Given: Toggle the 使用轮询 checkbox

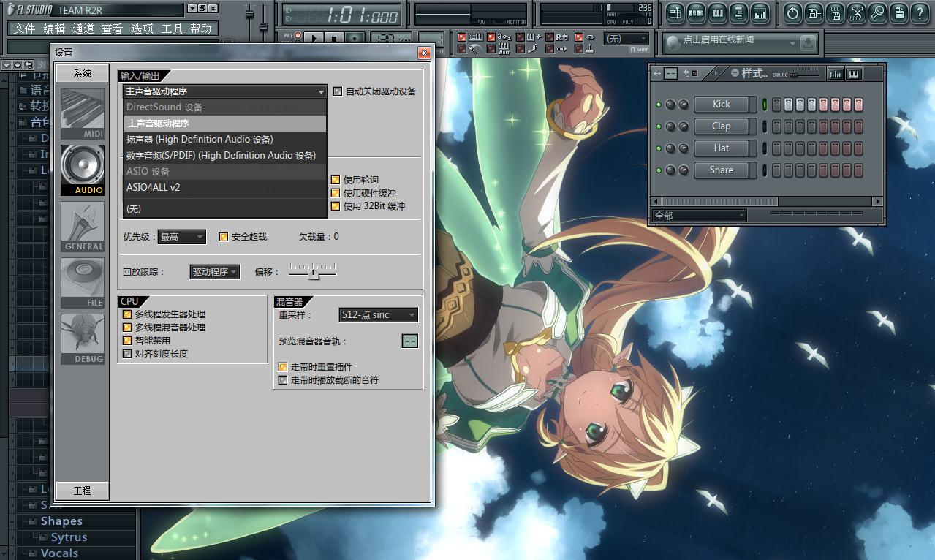Looking at the screenshot, I should 336,180.
